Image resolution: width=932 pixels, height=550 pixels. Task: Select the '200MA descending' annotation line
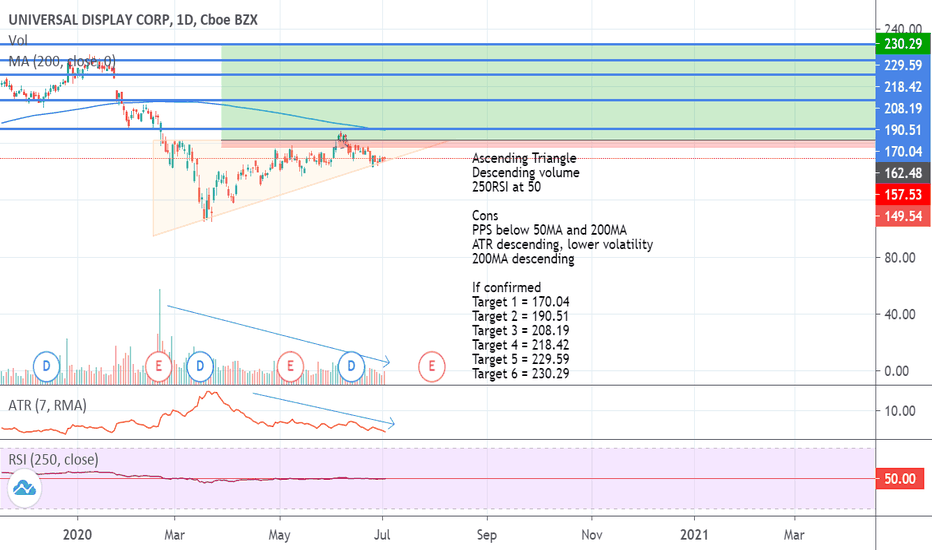(523, 259)
